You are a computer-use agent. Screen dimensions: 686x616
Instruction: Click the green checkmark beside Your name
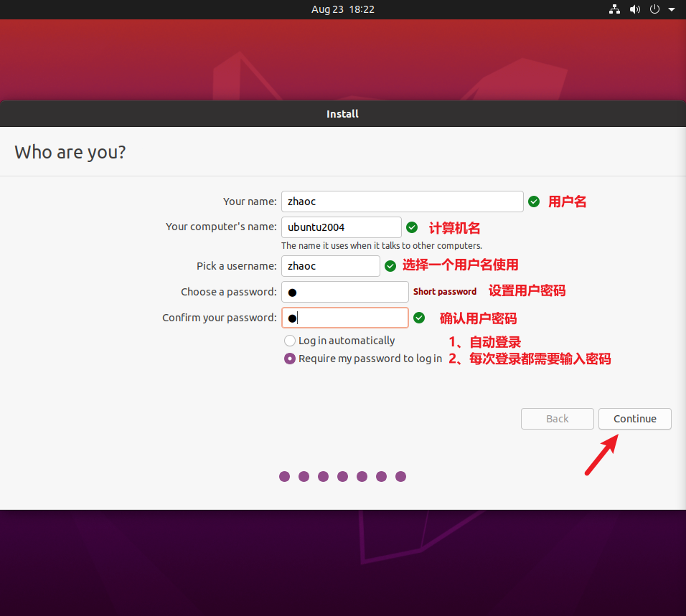[534, 202]
